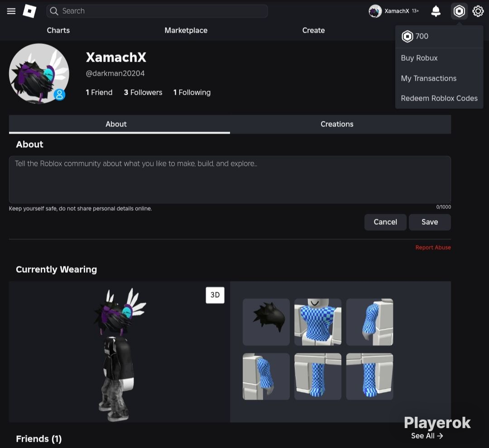Click the XamachX display name heading
The height and width of the screenshot is (448, 489).
pos(116,58)
